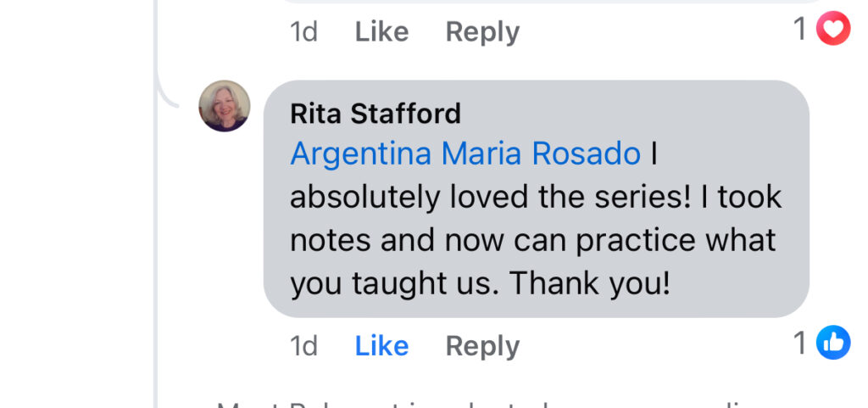Click the Rita Stafford name link
Viewport: 868px width, 408px height.
click(x=376, y=114)
